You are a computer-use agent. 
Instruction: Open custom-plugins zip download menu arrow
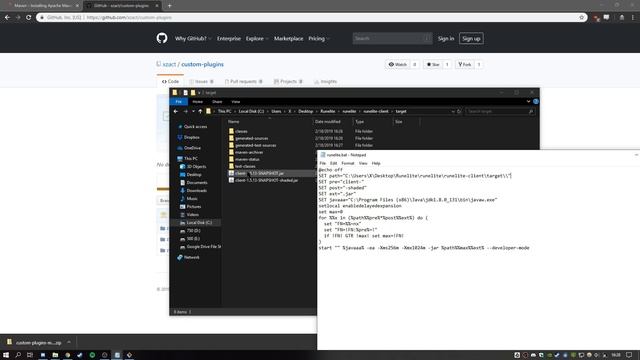69,342
